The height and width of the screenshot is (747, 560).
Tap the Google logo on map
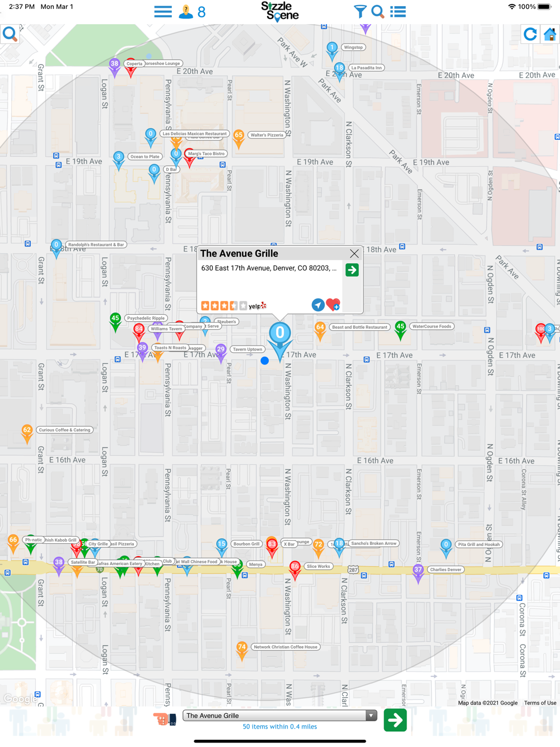click(x=20, y=698)
